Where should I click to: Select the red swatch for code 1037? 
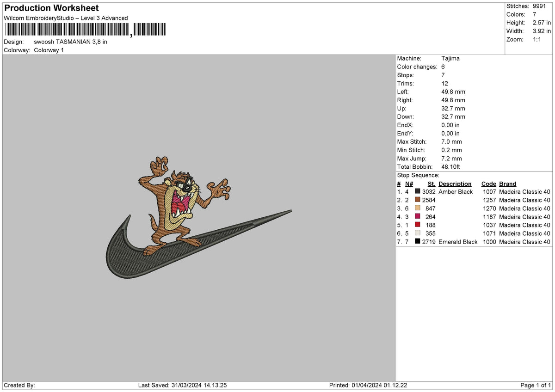(x=418, y=225)
